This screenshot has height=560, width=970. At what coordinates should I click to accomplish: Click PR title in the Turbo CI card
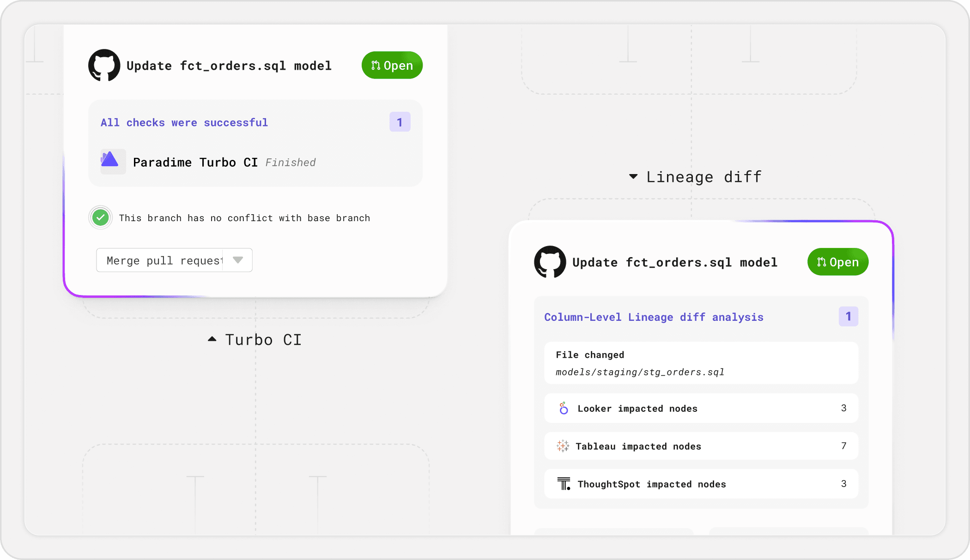pos(229,66)
